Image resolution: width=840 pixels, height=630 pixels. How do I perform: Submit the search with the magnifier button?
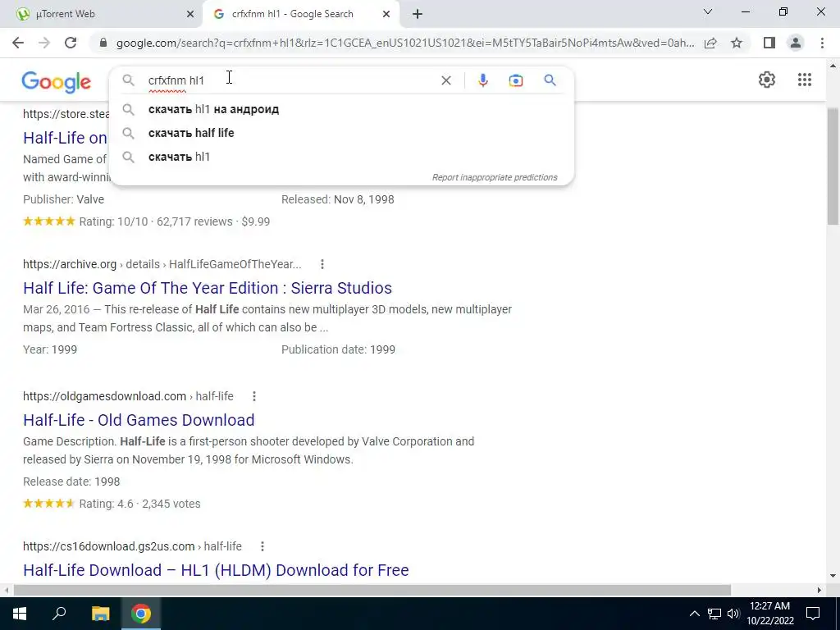(x=550, y=80)
